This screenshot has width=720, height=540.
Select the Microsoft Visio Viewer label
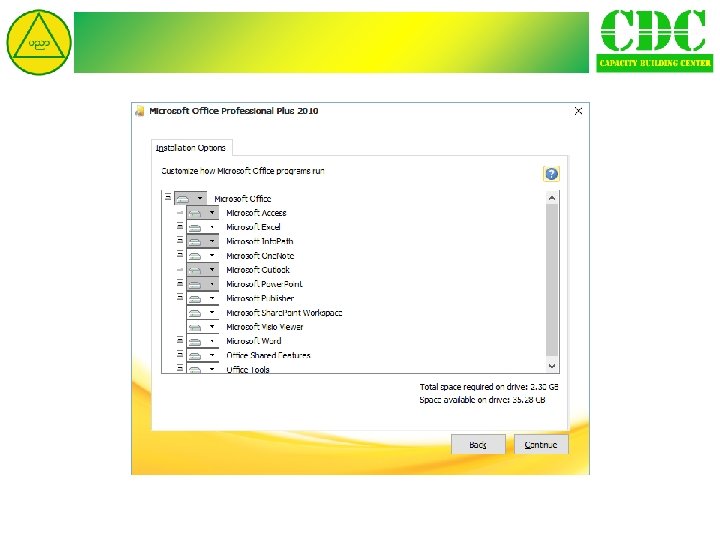pos(264,327)
